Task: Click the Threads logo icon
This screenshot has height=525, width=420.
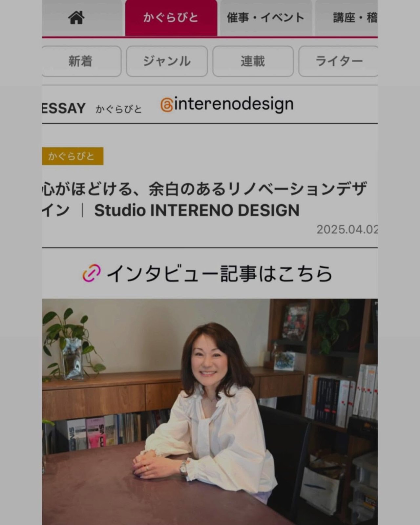Action: [166, 106]
